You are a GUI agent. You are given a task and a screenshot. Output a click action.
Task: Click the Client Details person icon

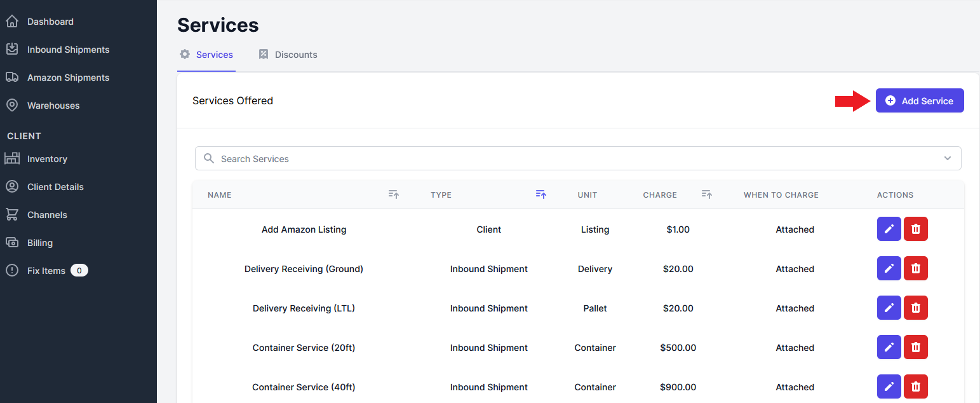[x=11, y=187]
